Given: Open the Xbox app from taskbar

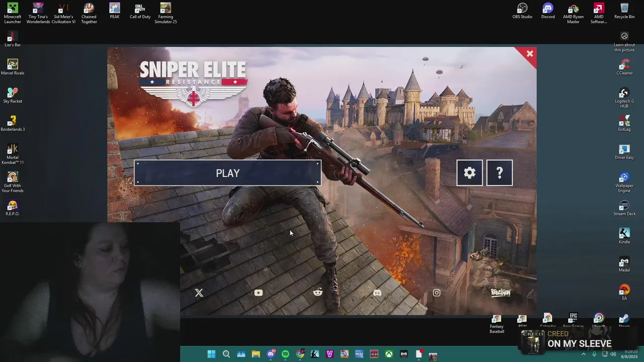Looking at the screenshot, I should coord(389,354).
